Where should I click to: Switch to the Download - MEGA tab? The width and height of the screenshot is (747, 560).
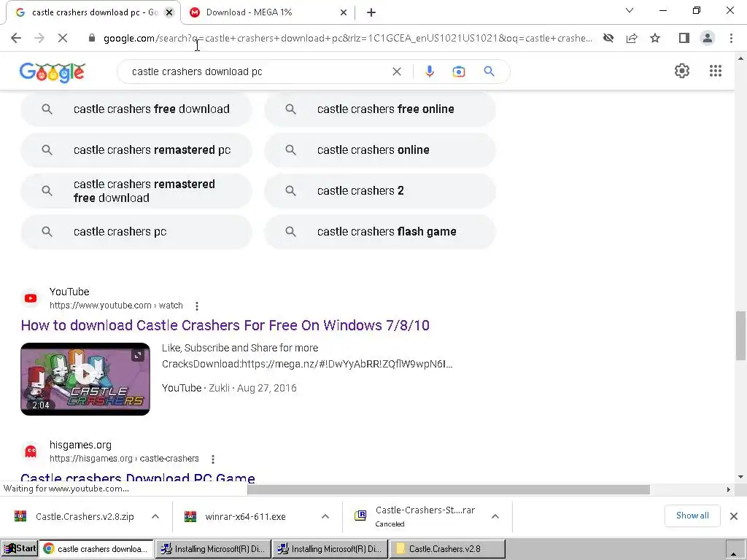(x=267, y=12)
